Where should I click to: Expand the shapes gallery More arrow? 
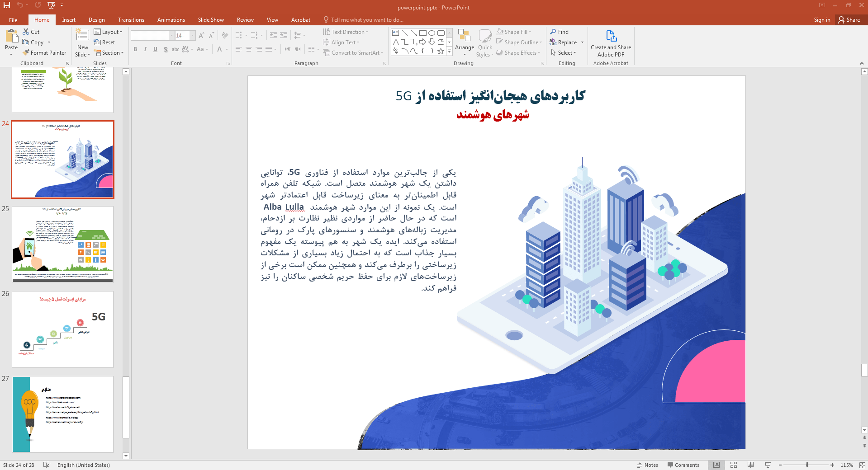449,52
